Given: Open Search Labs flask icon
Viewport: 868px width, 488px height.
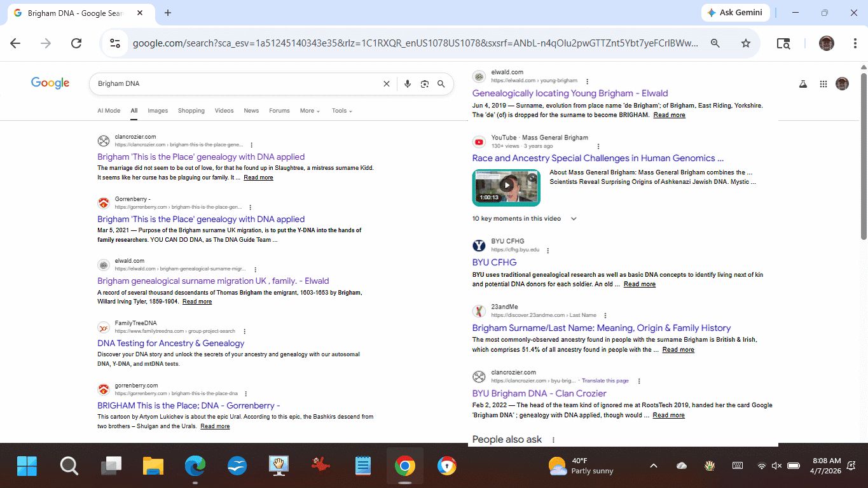Looking at the screenshot, I should [x=803, y=84].
